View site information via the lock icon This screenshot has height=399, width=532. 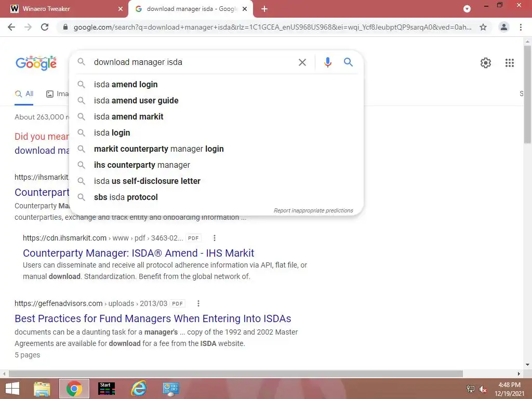[65, 27]
